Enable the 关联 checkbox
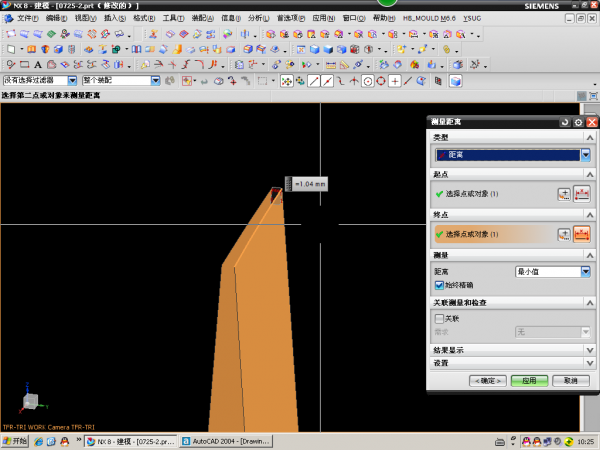600x450 pixels. [x=439, y=318]
